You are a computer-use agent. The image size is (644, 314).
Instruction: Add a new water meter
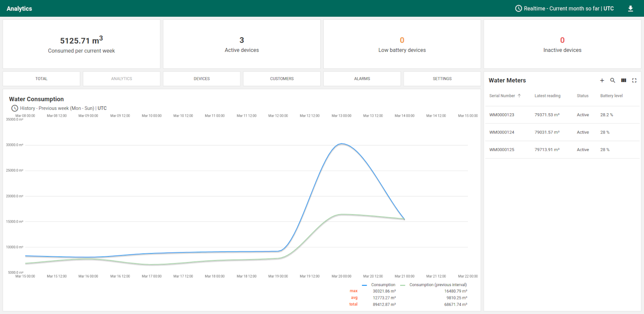[x=602, y=80]
